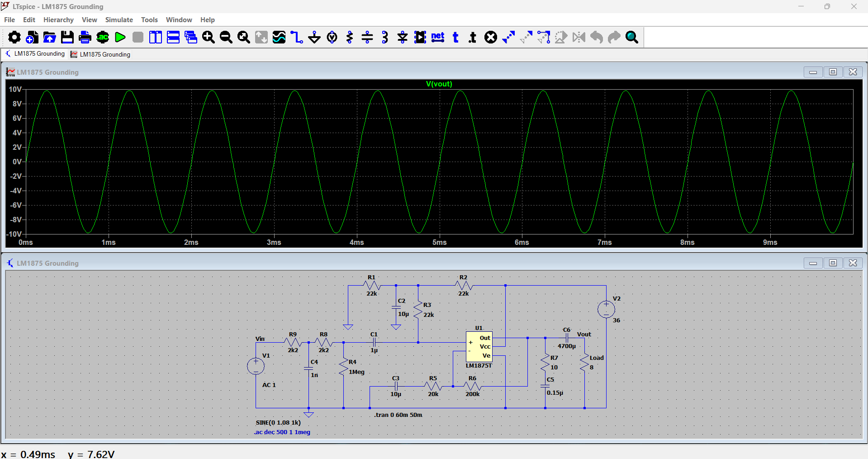Image resolution: width=868 pixels, height=459 pixels.
Task: Tile windows horizontally
Action: click(173, 37)
